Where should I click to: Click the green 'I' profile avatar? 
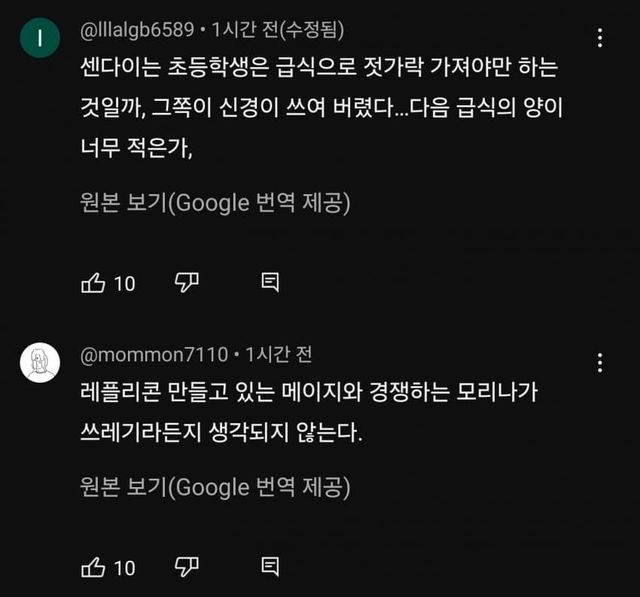tap(40, 38)
